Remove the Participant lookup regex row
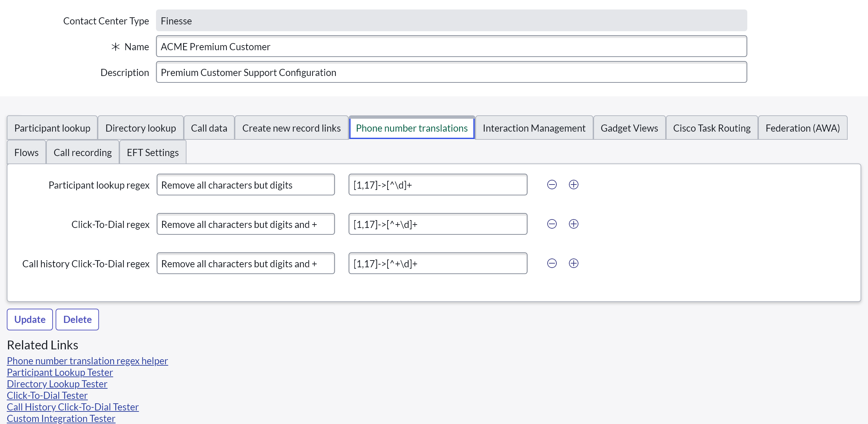Image resolution: width=868 pixels, height=424 pixels. pyautogui.click(x=552, y=185)
